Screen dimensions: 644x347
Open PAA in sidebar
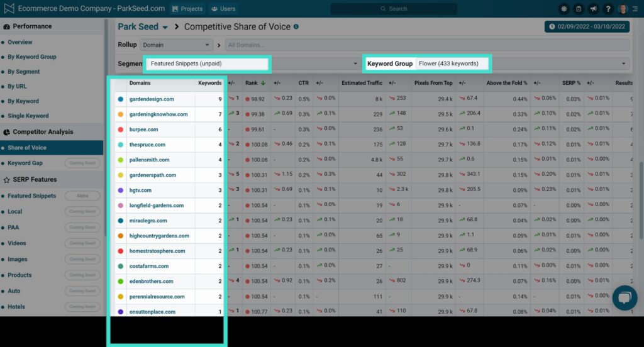[x=13, y=228]
